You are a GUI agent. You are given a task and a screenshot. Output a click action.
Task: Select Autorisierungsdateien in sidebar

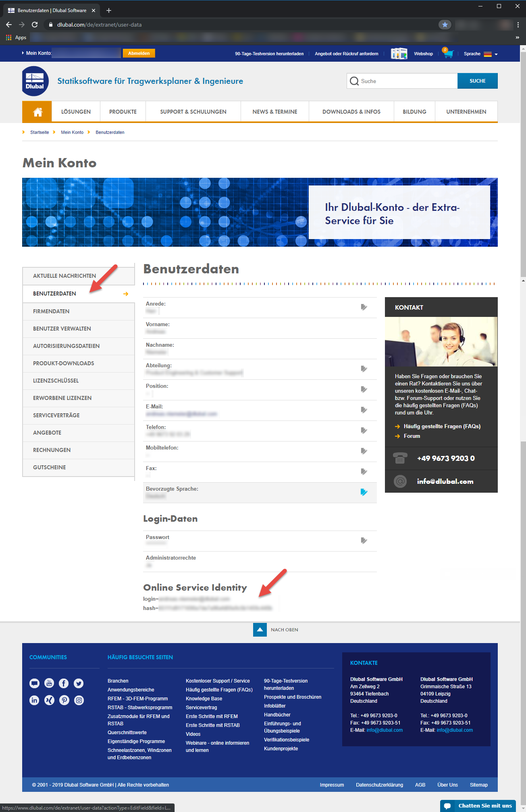point(78,346)
